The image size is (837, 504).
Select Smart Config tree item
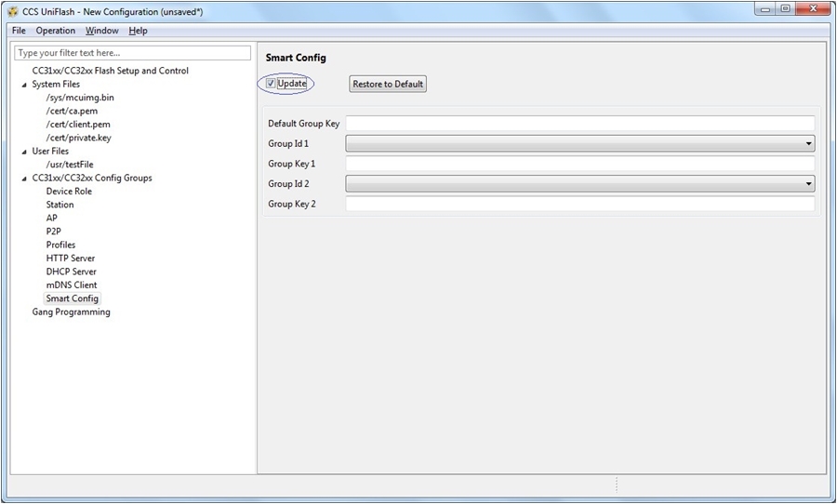tap(72, 298)
